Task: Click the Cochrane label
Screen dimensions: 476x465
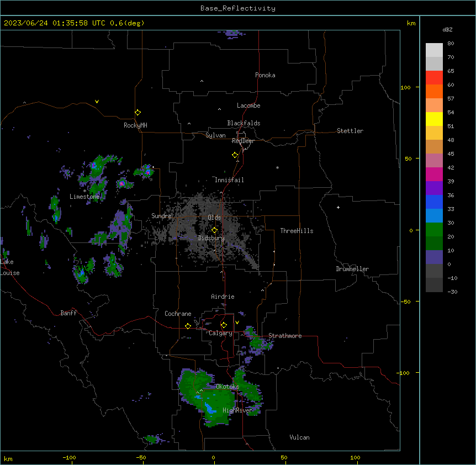Action: tap(178, 314)
